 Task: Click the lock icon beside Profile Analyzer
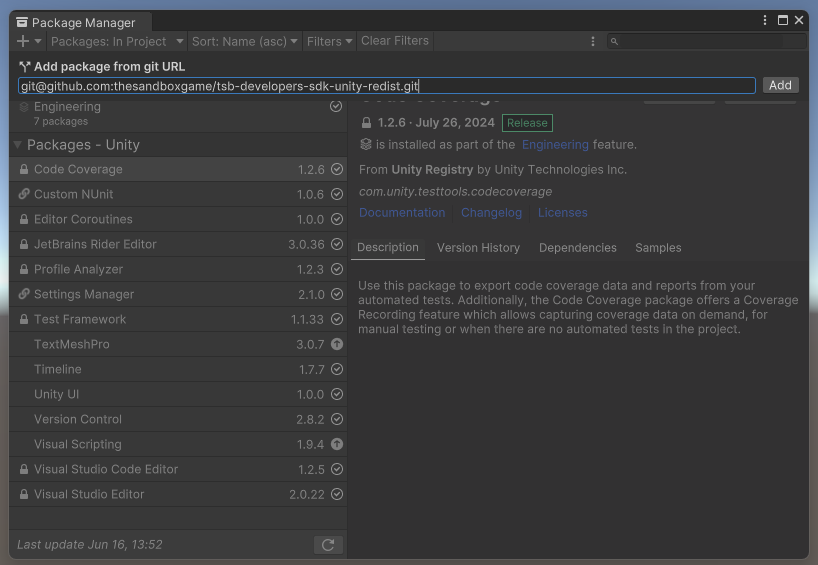pos(23,270)
